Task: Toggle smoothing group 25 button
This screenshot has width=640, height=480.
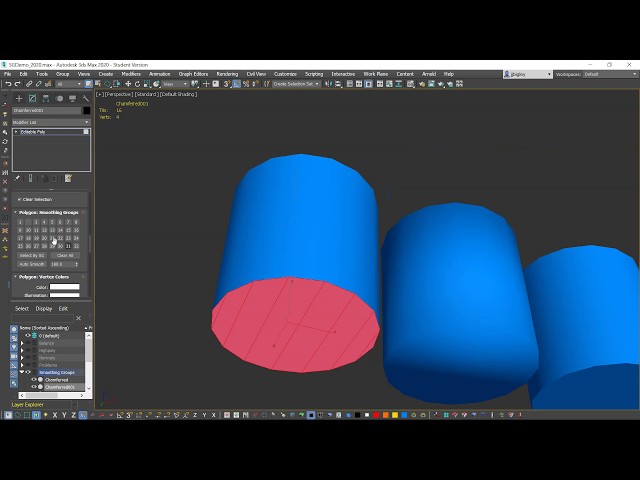Action: click(20, 247)
